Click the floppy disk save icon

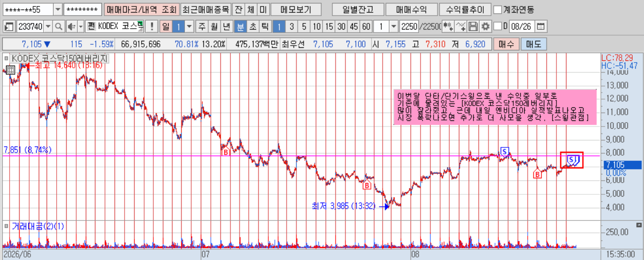[473, 27]
